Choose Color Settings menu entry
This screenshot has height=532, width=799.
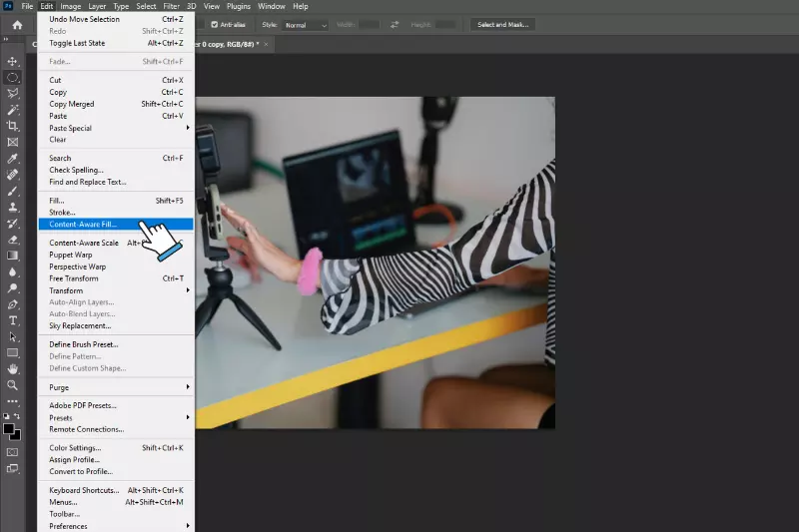click(x=116, y=448)
